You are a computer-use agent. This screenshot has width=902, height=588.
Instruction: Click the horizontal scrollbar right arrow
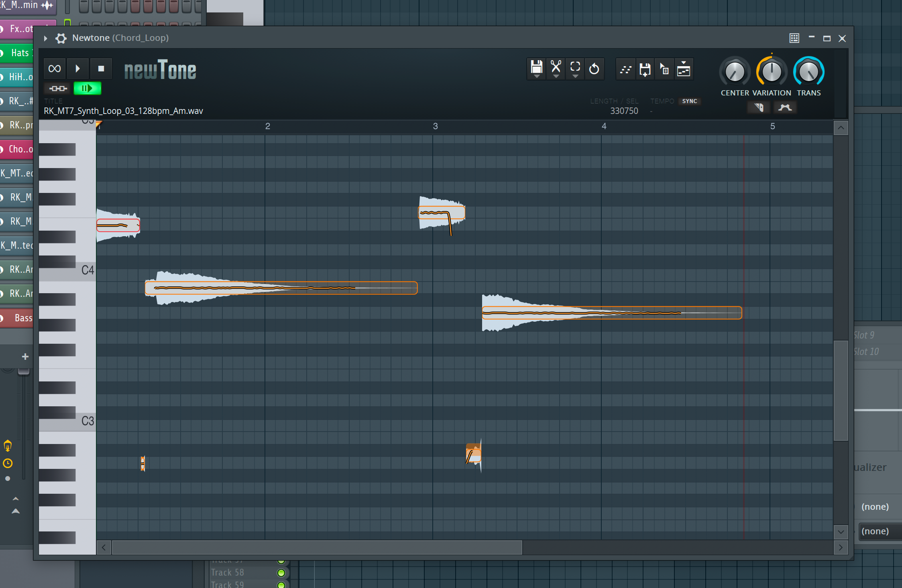[841, 547]
